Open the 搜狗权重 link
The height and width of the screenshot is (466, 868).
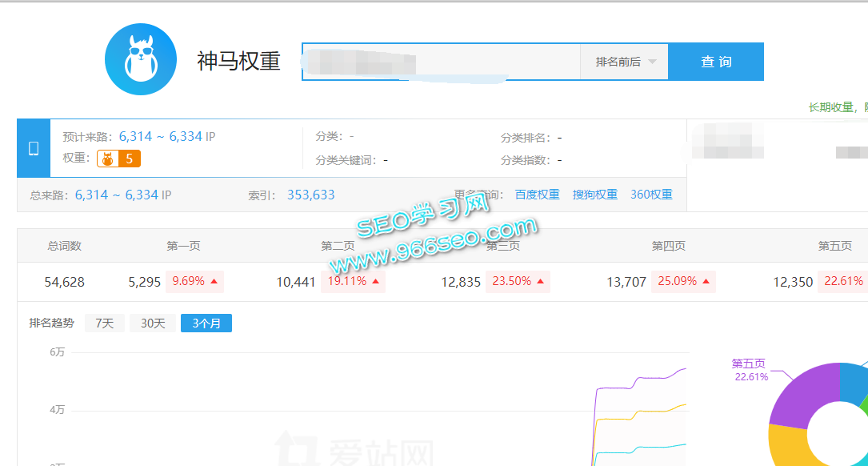(x=594, y=195)
